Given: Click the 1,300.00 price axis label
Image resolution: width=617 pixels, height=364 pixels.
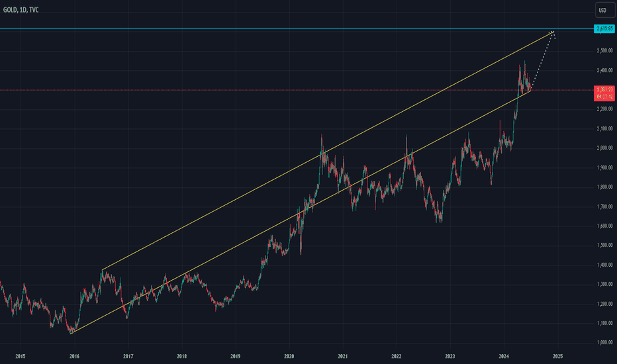Looking at the screenshot, I should (x=605, y=284).
